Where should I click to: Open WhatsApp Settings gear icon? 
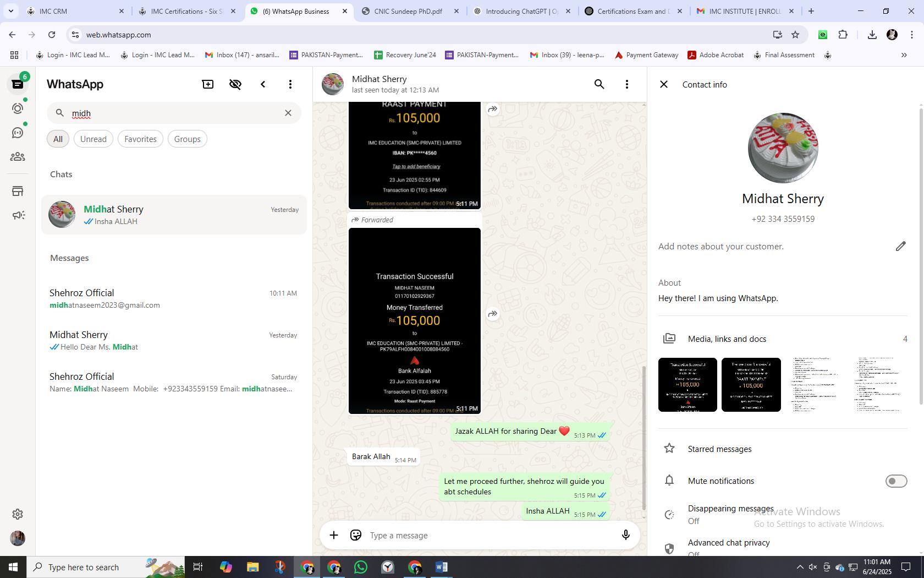pyautogui.click(x=18, y=514)
